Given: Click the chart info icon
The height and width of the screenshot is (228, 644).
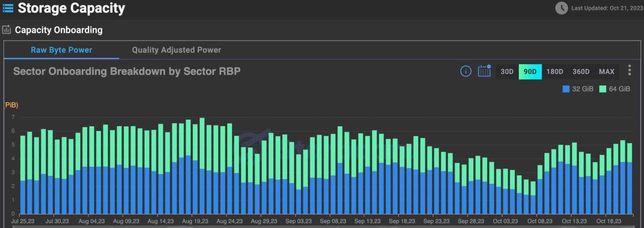Looking at the screenshot, I should pos(466,71).
